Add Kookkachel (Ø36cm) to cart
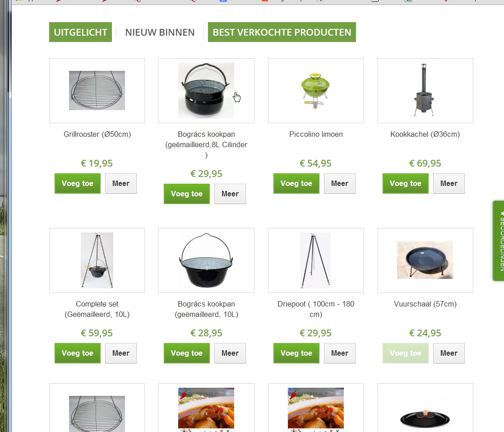This screenshot has width=504, height=432. 406,183
